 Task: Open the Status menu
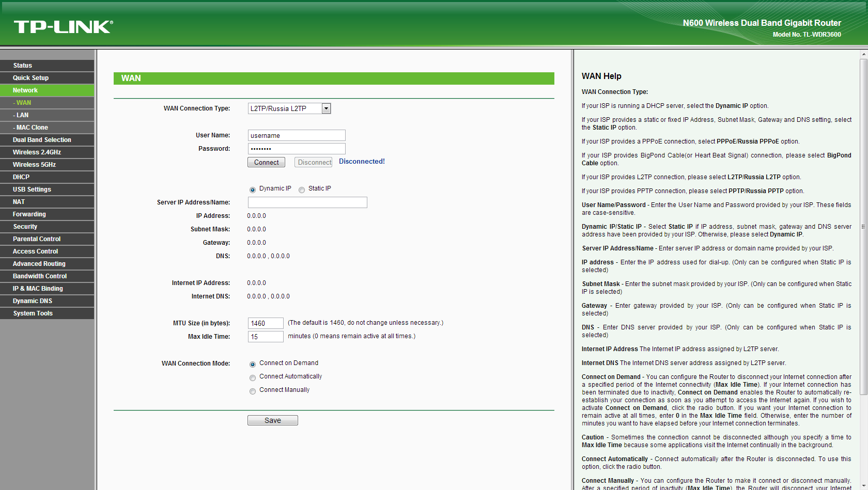tap(47, 66)
